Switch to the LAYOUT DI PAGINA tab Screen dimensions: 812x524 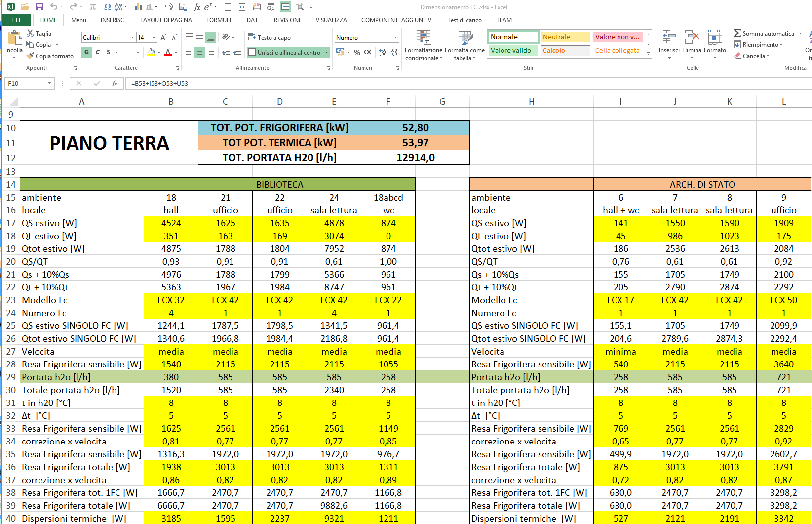tap(166, 20)
